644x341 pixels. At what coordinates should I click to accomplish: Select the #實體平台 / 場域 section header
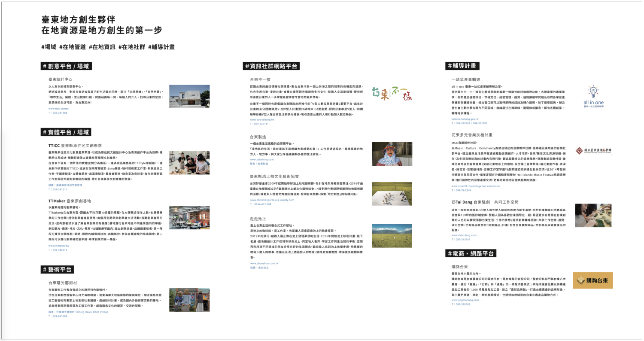[x=66, y=132]
